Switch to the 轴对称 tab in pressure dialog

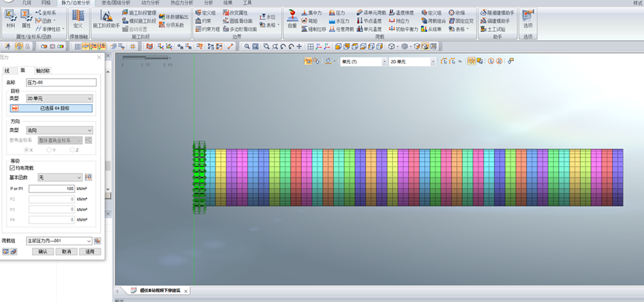(x=42, y=71)
